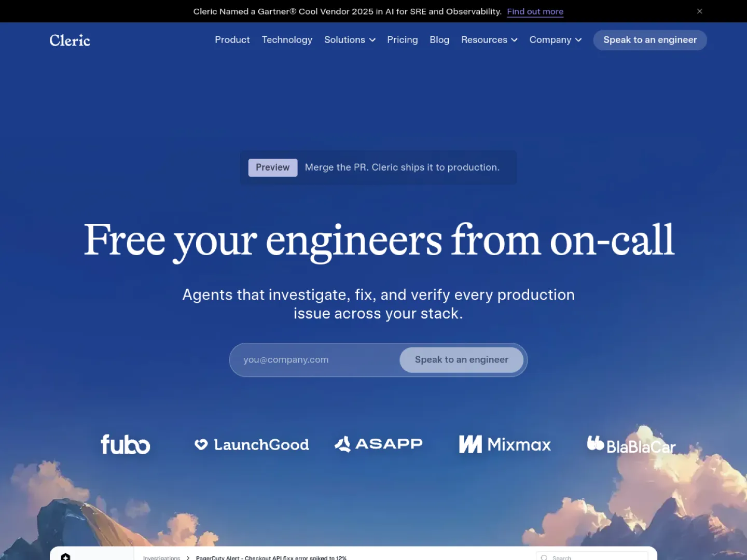Expand the Company dropdown menu

pos(555,40)
